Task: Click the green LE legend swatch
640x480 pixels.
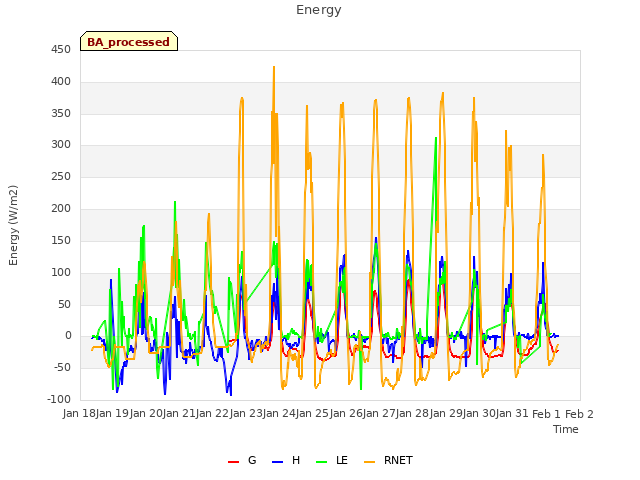Action: (x=322, y=462)
